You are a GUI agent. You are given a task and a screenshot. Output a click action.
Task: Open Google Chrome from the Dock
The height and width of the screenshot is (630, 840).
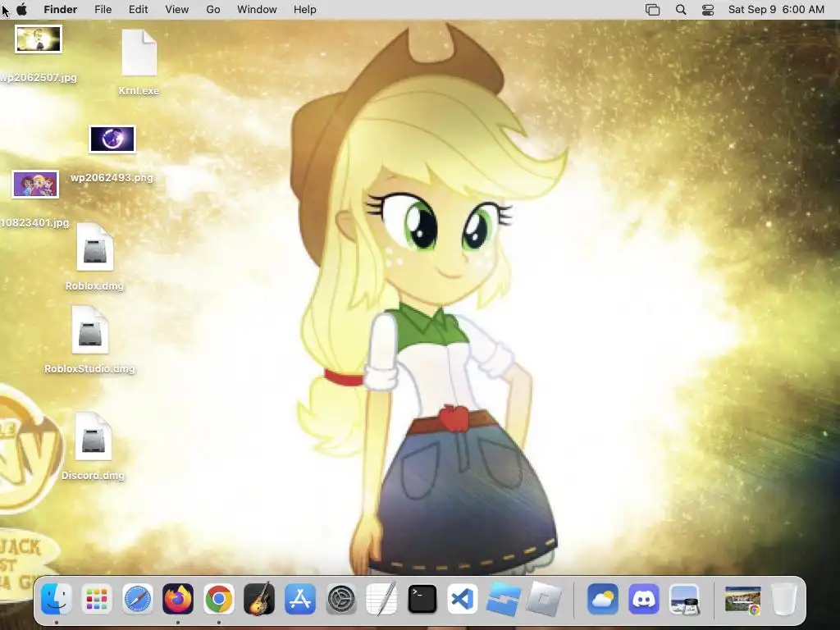[218, 599]
